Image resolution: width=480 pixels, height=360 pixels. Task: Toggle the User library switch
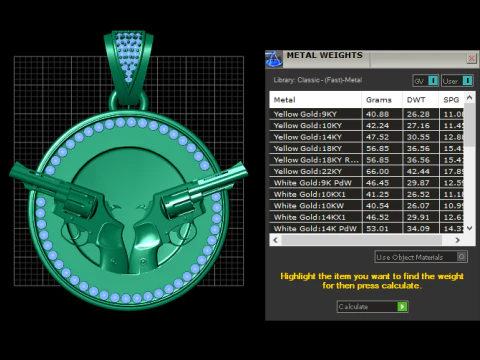click(x=457, y=81)
